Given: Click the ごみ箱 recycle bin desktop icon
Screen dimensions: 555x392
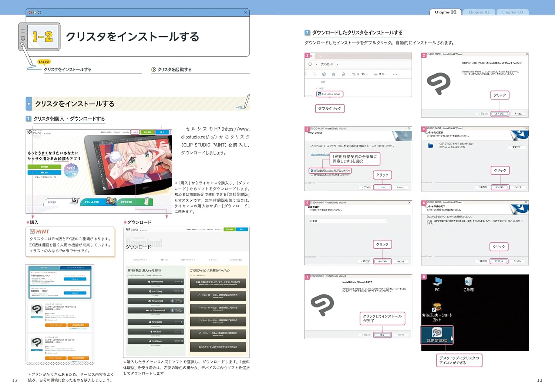Looking at the screenshot, I should (x=468, y=284).
